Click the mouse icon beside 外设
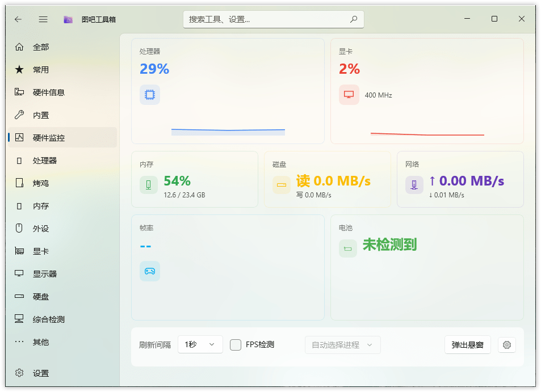The height and width of the screenshot is (392, 541). point(19,228)
